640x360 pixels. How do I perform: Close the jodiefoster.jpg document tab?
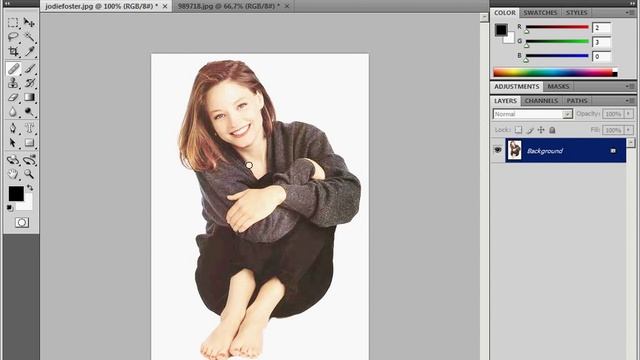click(x=165, y=6)
